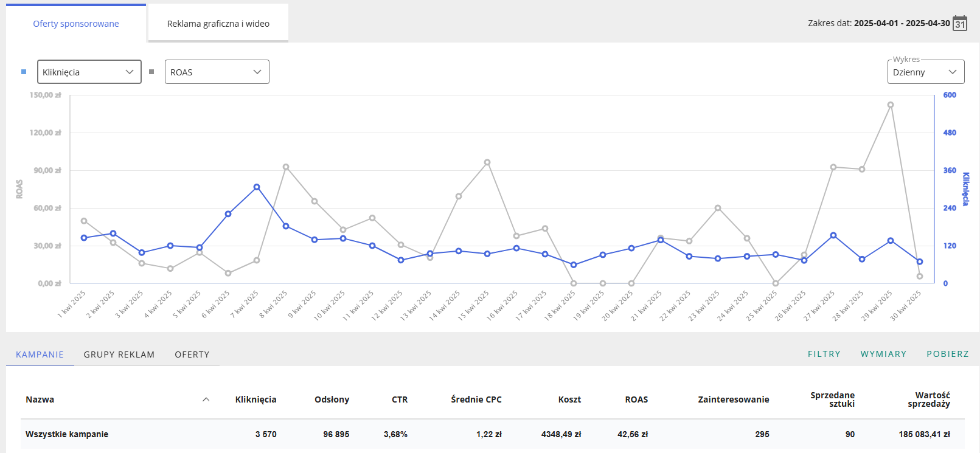The width and height of the screenshot is (980, 453).
Task: Select the GRUPY REKLAM tab
Action: tap(119, 354)
